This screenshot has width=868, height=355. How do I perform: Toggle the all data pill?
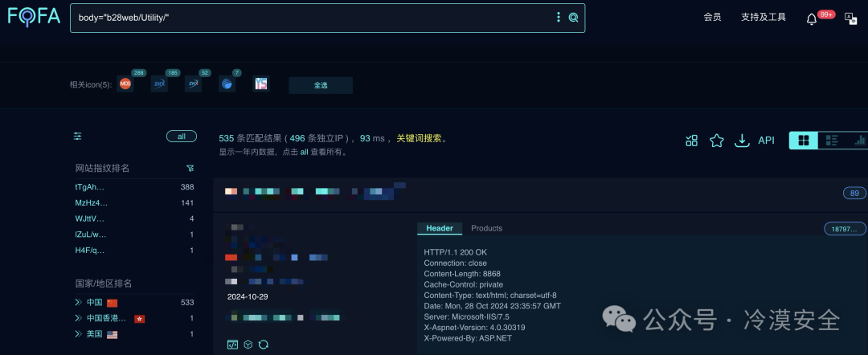[x=182, y=136]
